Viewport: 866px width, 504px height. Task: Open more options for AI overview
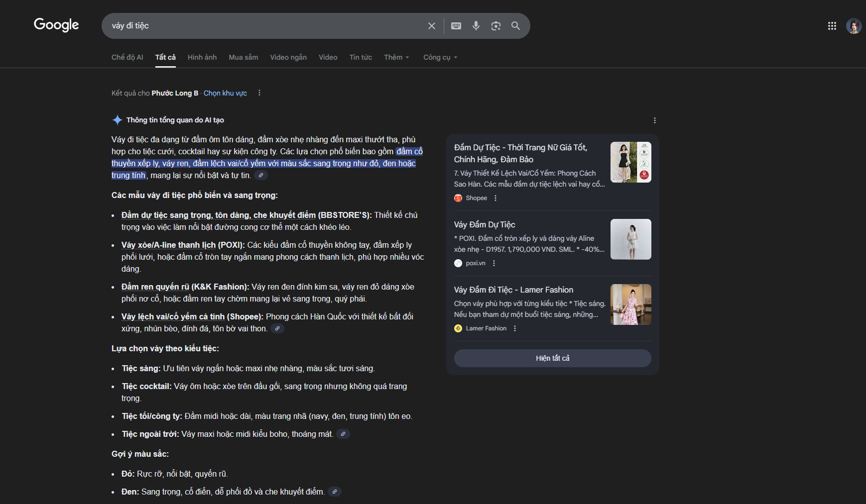(654, 120)
